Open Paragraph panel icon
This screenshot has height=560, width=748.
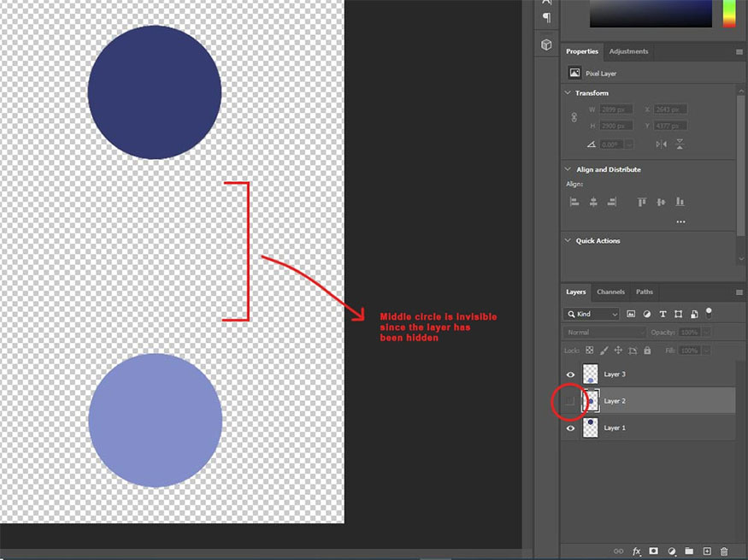click(x=547, y=18)
